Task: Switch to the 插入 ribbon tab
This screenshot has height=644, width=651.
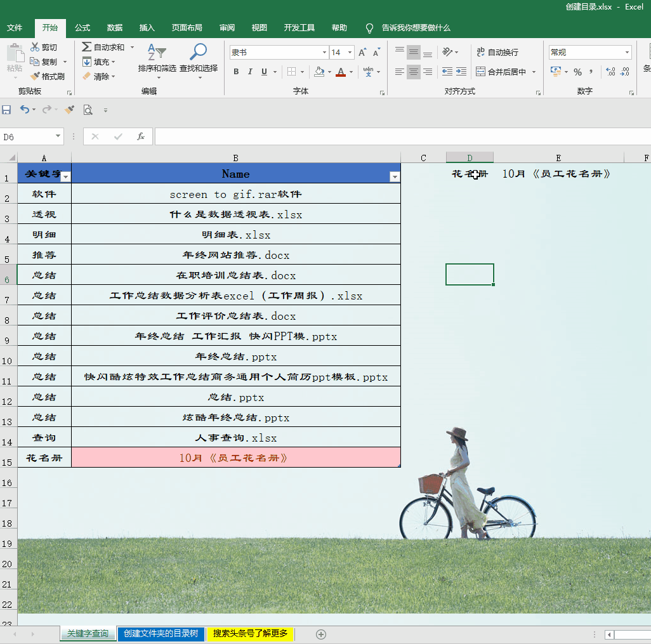Action: 147,27
